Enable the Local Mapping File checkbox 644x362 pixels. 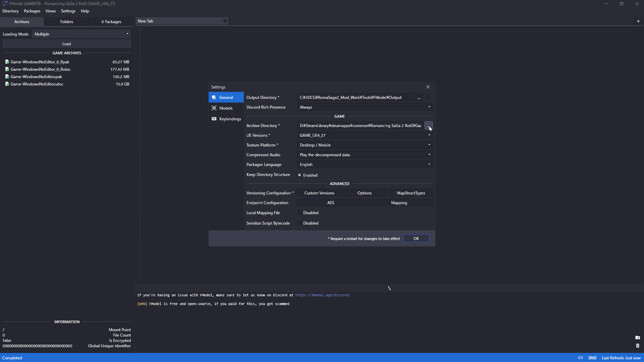(x=300, y=213)
